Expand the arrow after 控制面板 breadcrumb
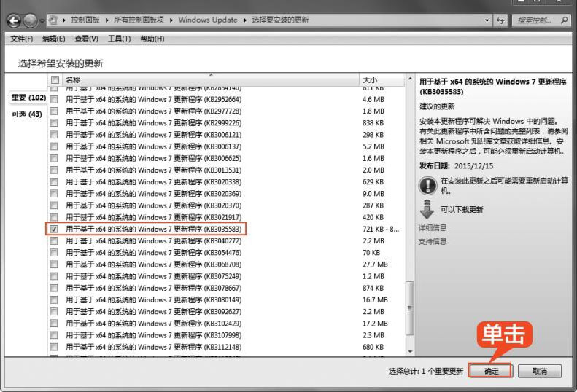This screenshot has height=392, width=577. (107, 20)
